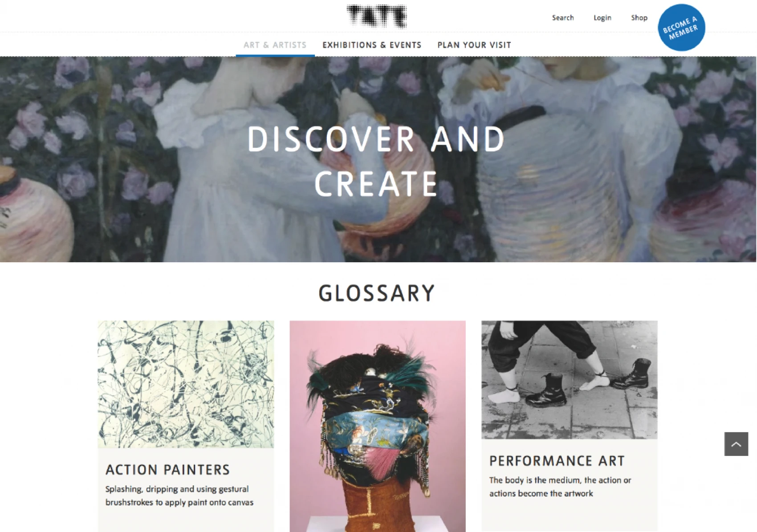Click the Tate logo

click(377, 16)
